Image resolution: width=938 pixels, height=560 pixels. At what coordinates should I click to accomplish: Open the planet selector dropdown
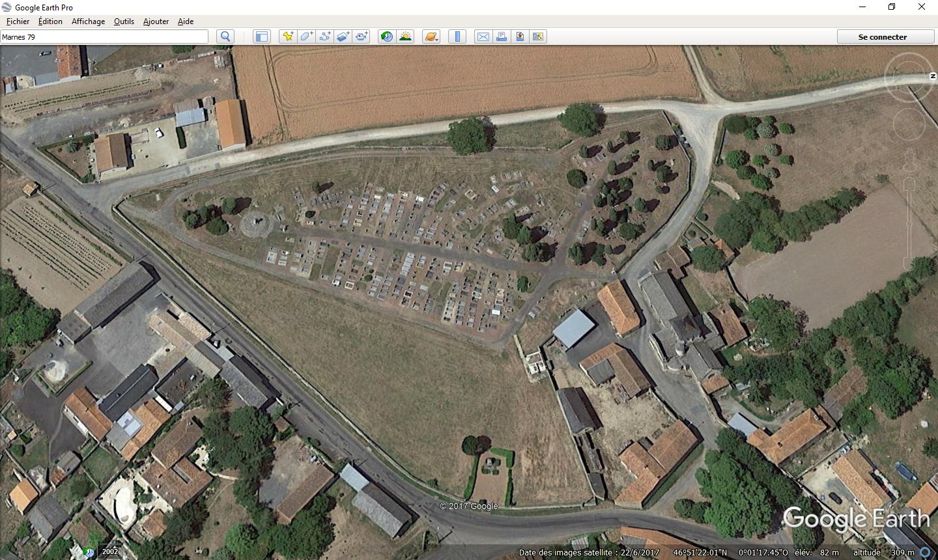click(x=431, y=36)
